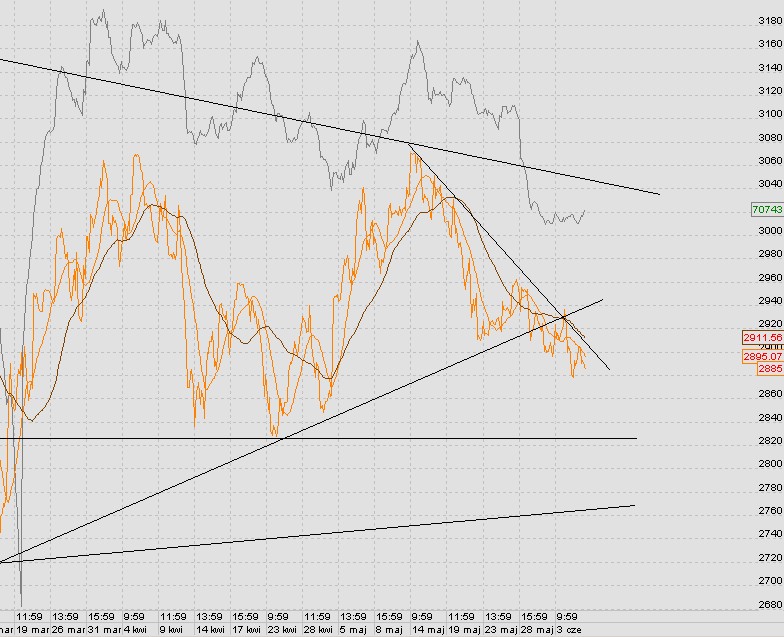Select the horizontal support line near 2820
Screen dimensions: 784x637
(x=320, y=438)
